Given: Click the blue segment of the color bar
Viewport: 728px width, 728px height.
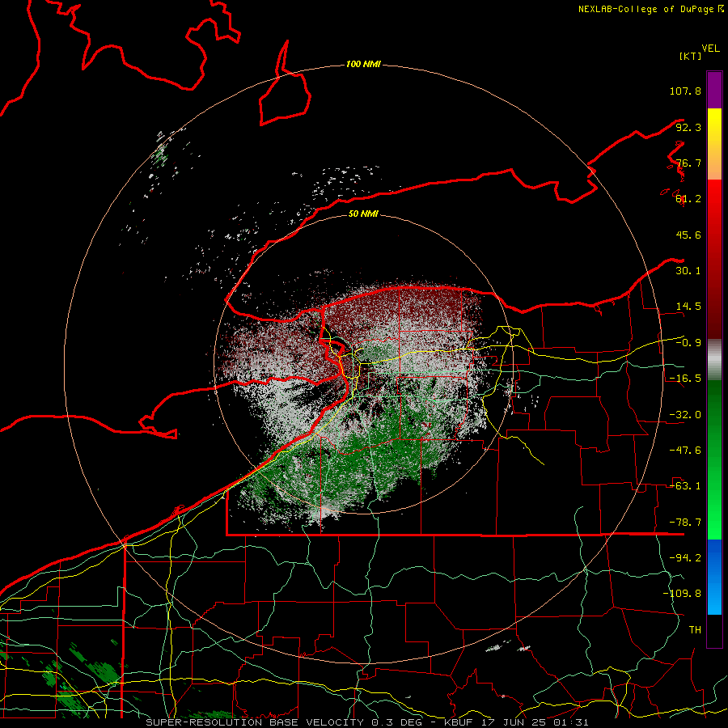Looking at the screenshot, I should [x=714, y=577].
